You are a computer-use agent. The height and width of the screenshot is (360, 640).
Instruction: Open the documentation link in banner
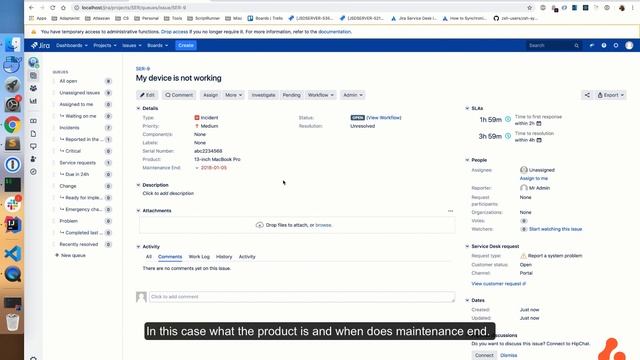point(334,31)
